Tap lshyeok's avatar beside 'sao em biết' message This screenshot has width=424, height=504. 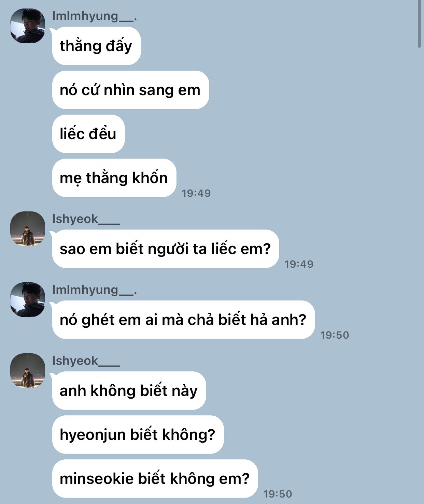point(28,229)
